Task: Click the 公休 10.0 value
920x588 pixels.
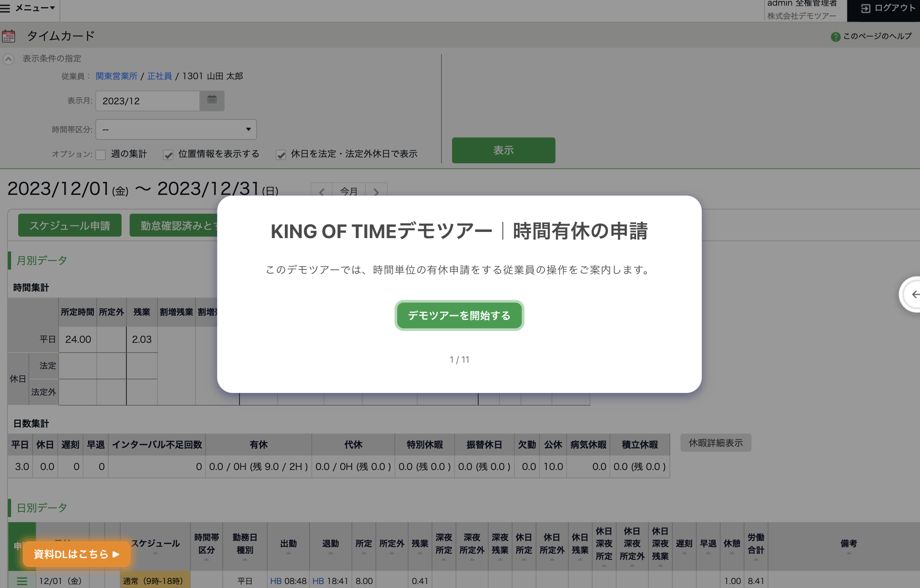Action: pyautogui.click(x=553, y=467)
